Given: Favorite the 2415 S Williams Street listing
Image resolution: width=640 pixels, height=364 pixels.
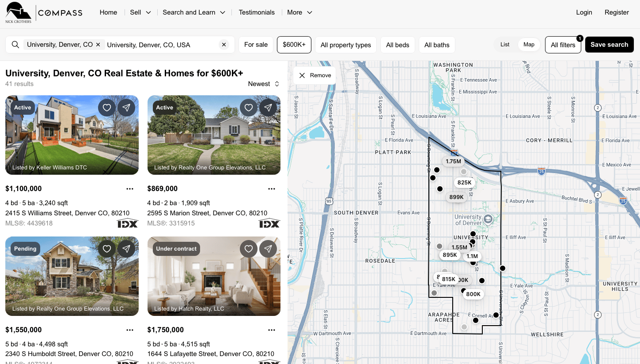Looking at the screenshot, I should (107, 108).
